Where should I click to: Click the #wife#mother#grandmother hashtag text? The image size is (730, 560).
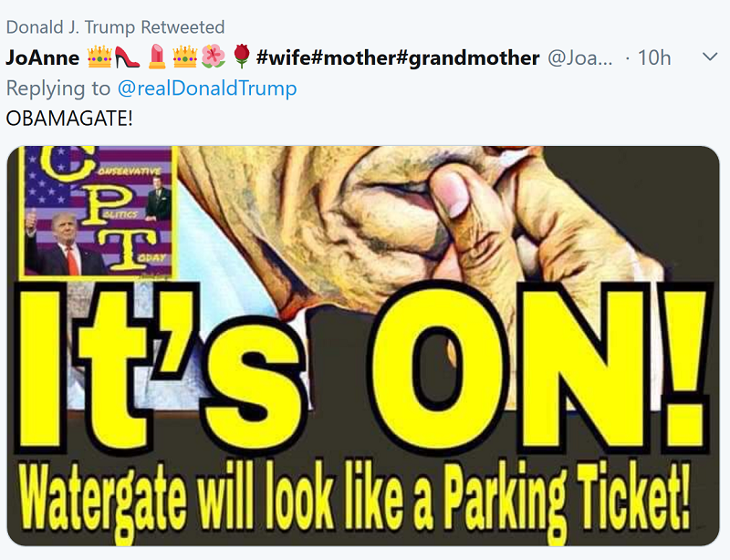[x=398, y=57]
